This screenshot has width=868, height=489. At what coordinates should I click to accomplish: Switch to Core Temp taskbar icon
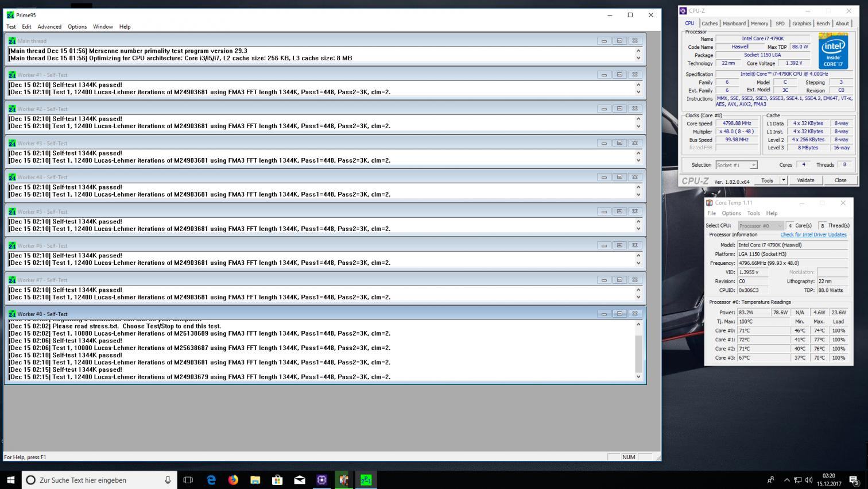344,480
